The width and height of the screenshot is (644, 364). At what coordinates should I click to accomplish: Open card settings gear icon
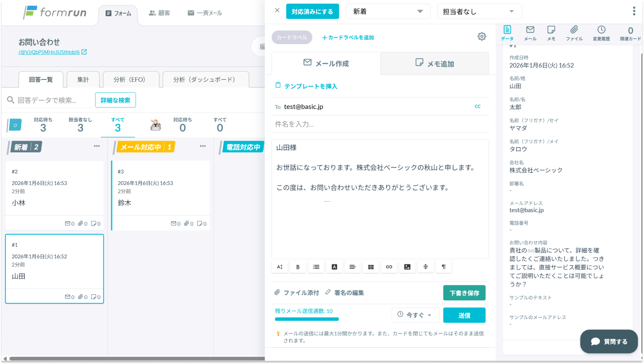click(x=482, y=36)
